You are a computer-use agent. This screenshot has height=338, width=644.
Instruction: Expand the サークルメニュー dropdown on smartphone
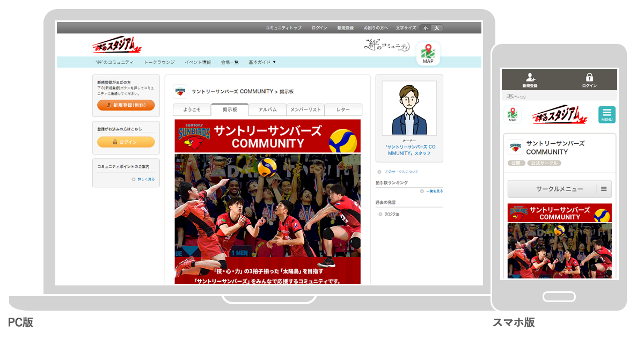click(560, 189)
